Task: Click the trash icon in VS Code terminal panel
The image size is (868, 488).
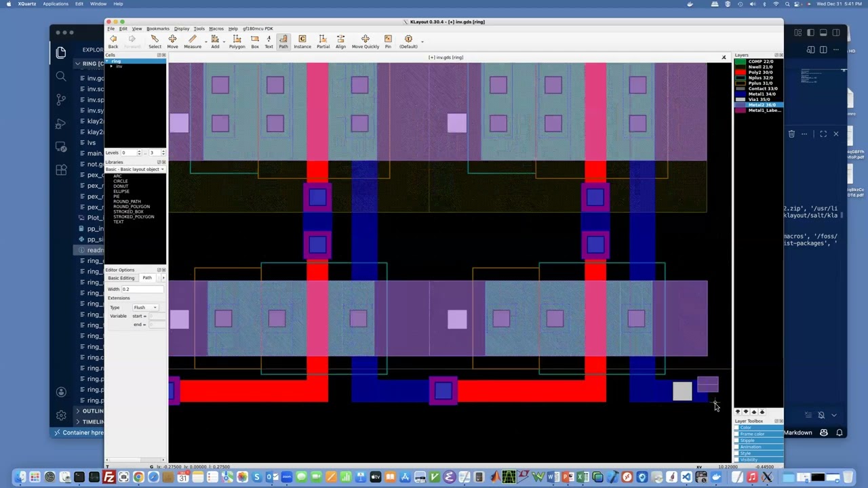Action: pos(791,134)
